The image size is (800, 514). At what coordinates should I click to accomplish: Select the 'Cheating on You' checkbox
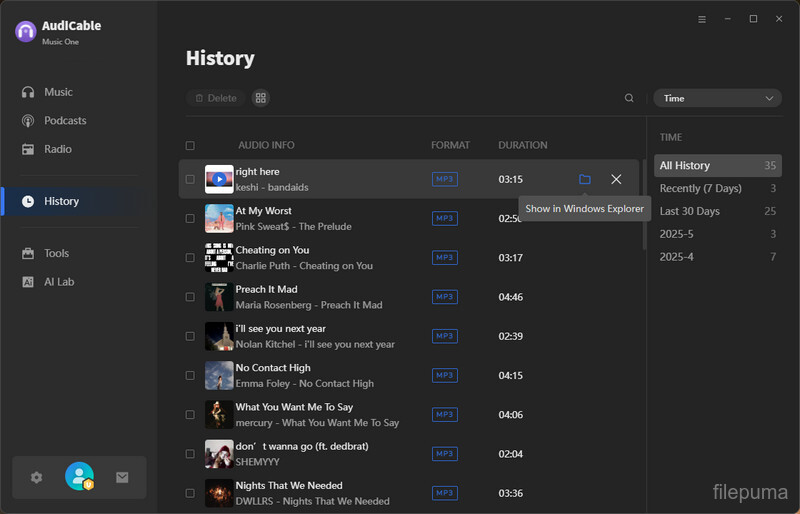pos(190,258)
